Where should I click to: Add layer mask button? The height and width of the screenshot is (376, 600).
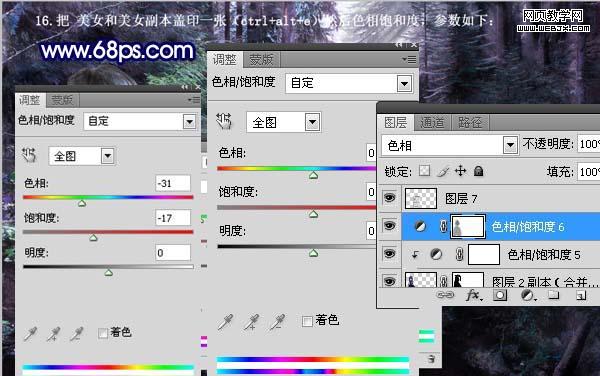(500, 295)
